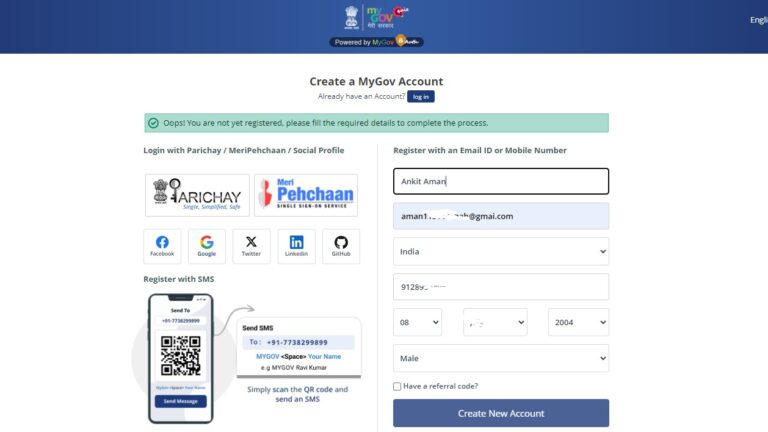The width and height of the screenshot is (768, 432).
Task: Select the Twitter X login icon
Action: click(251, 246)
